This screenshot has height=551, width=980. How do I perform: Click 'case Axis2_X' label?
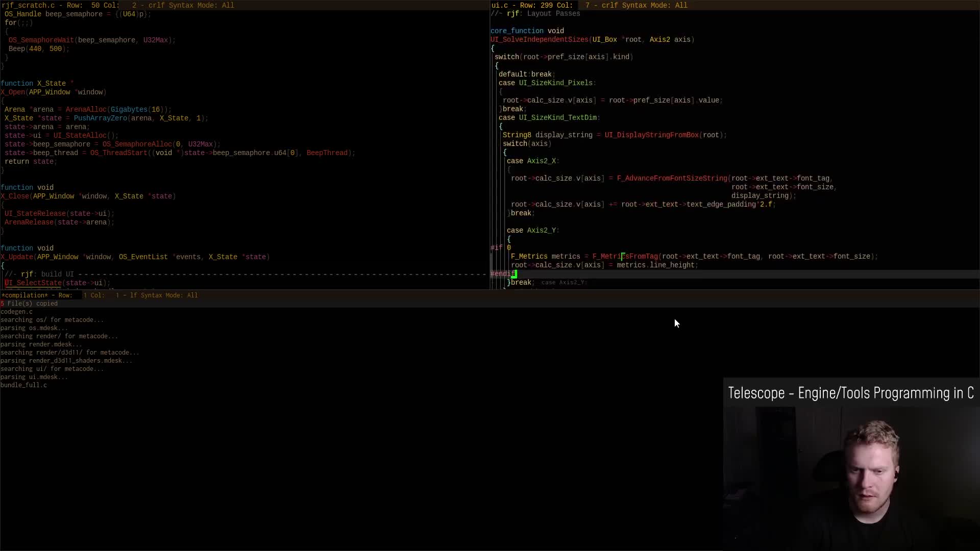533,161
